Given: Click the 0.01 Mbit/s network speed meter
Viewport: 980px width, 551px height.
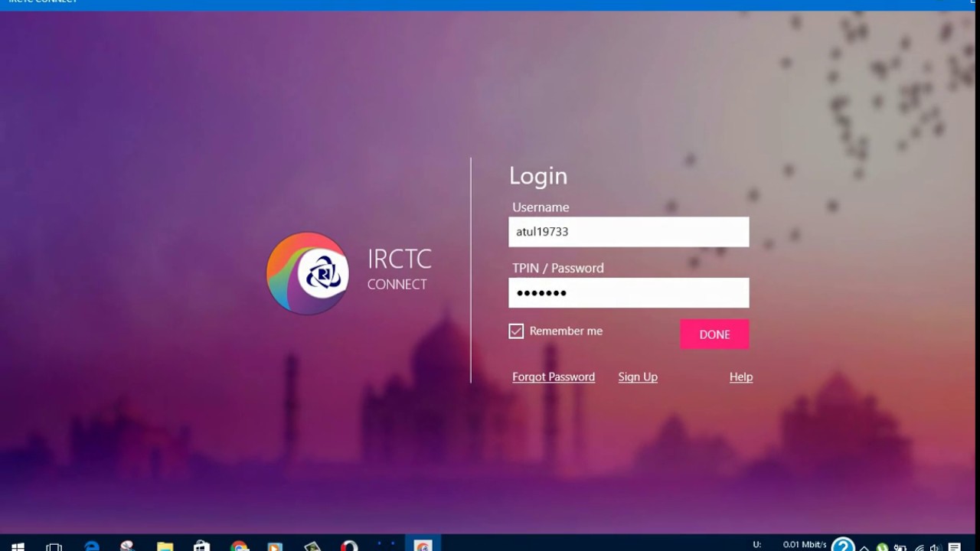Looking at the screenshot, I should coord(804,545).
